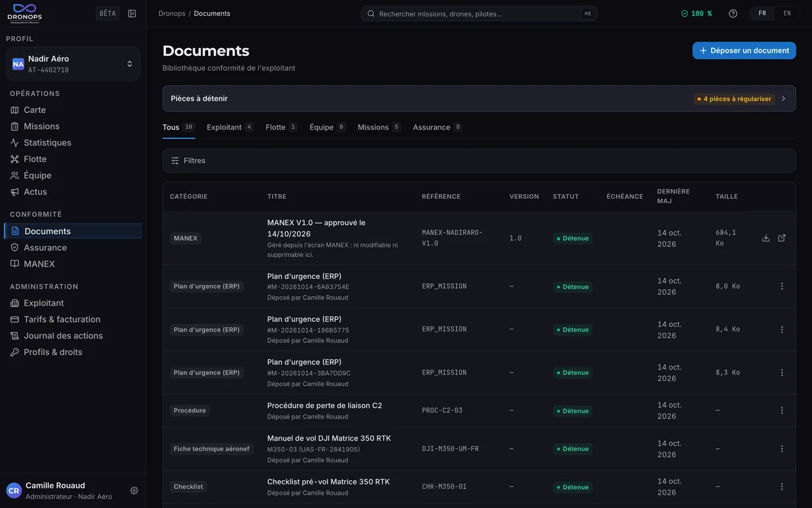Switch language to FR

763,13
